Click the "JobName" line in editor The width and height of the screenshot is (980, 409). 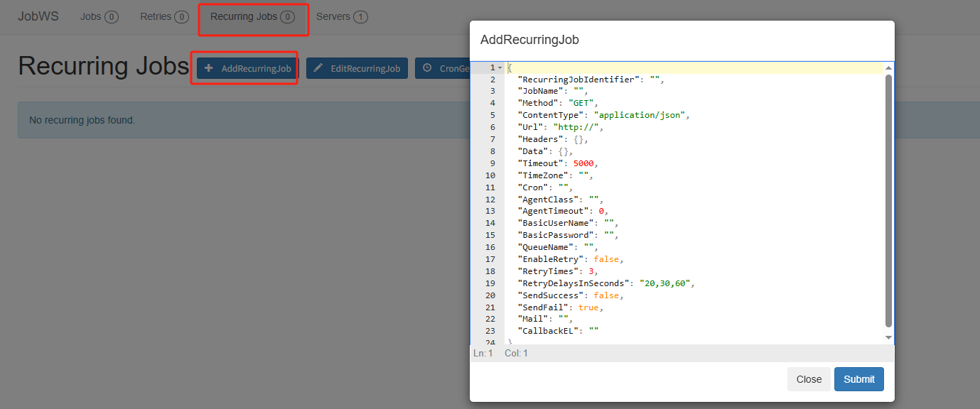pos(554,92)
